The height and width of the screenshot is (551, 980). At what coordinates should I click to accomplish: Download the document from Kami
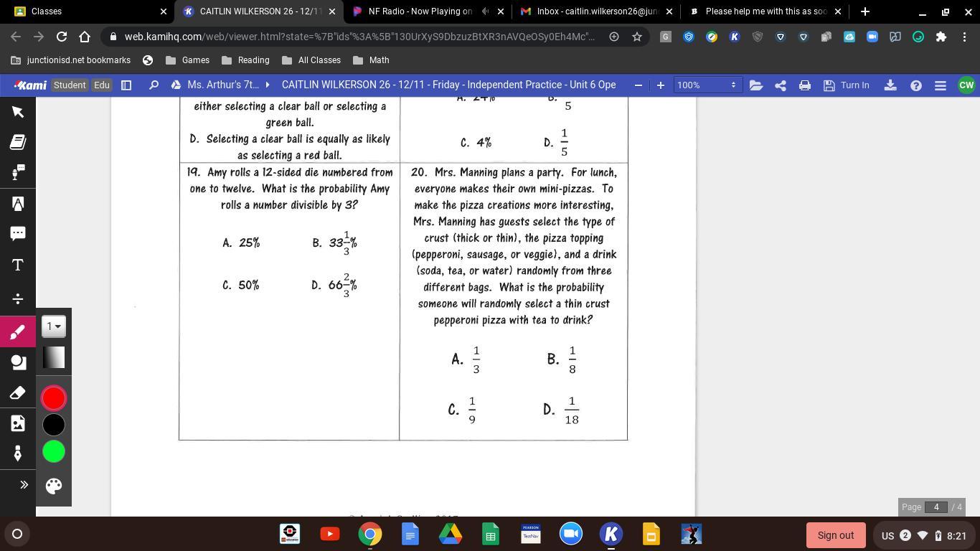[x=890, y=85]
